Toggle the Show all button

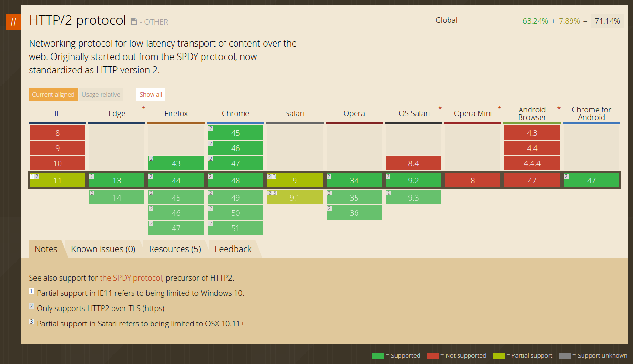[151, 94]
